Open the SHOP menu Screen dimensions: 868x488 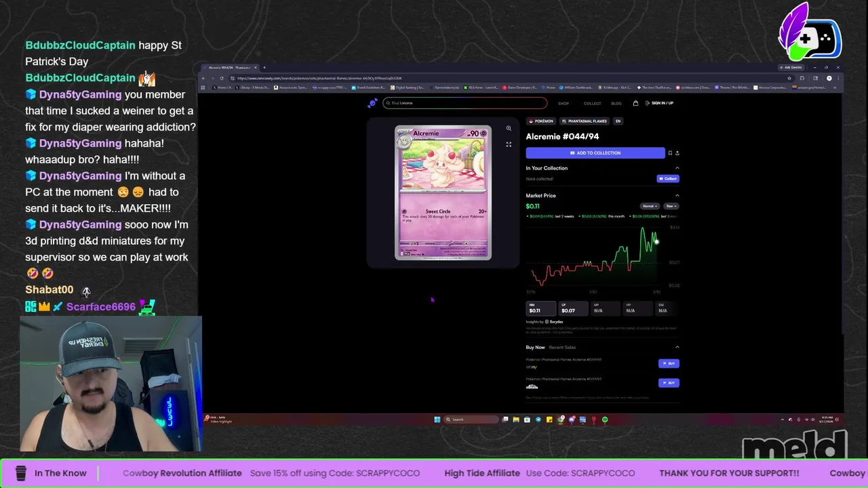[x=564, y=104]
